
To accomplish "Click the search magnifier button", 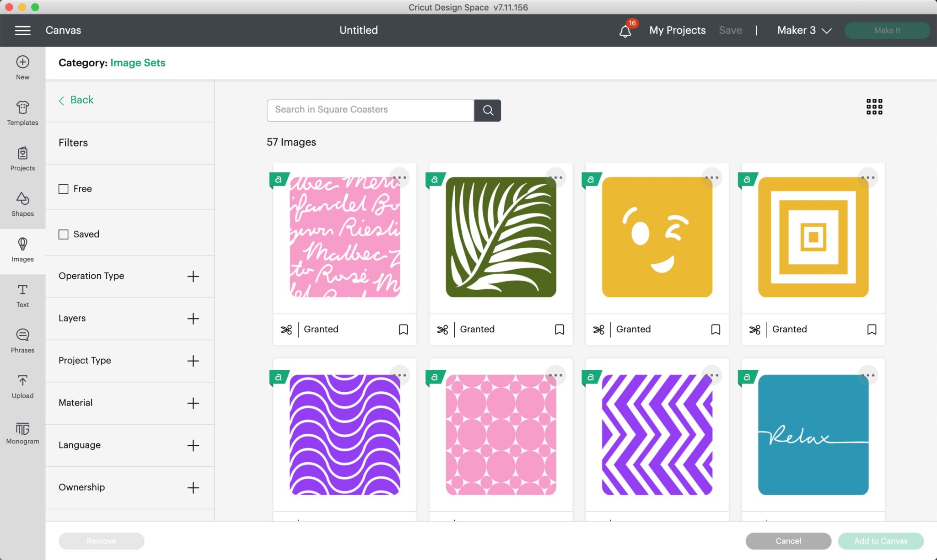I will pyautogui.click(x=488, y=110).
